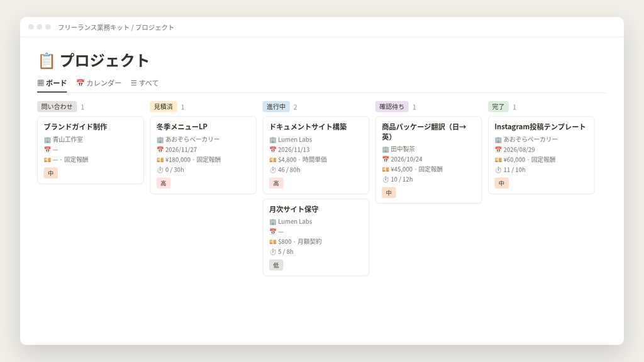Click building icon in 月次サイト保守 card
This screenshot has width=644, height=362.
[273, 222]
